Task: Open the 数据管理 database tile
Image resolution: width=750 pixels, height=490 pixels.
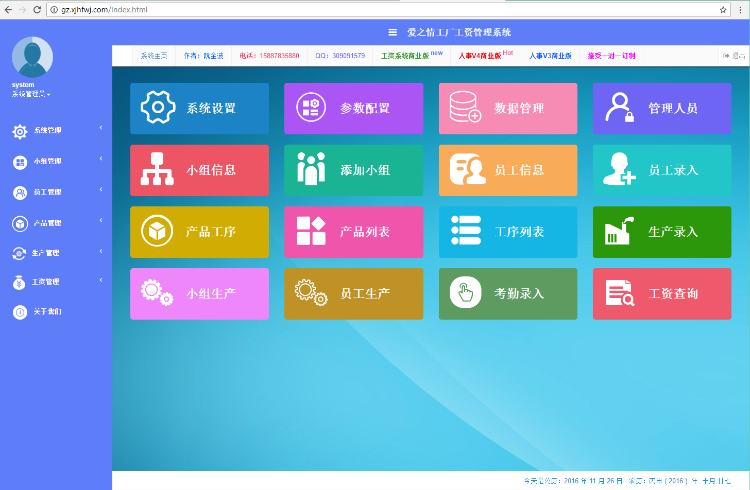Action: (x=508, y=108)
